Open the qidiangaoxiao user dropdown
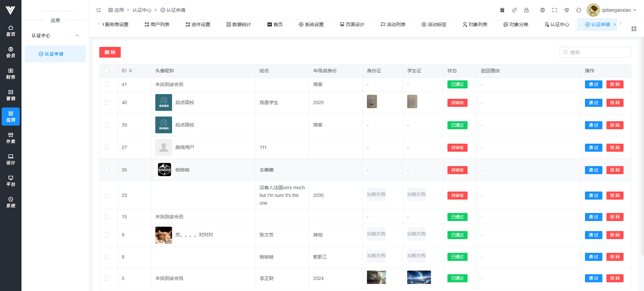Image resolution: width=644 pixels, height=291 pixels. (x=611, y=10)
